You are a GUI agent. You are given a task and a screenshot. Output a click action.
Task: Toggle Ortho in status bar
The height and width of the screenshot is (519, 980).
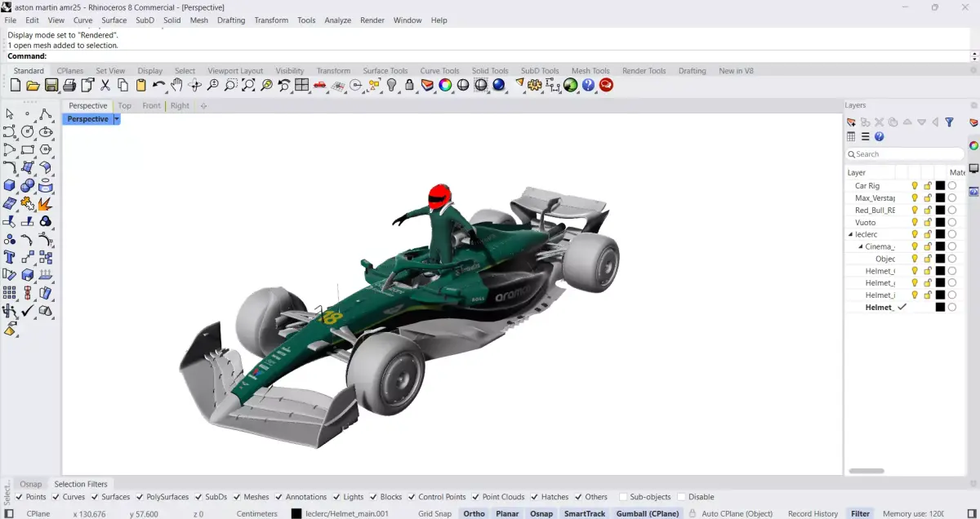[x=474, y=514]
